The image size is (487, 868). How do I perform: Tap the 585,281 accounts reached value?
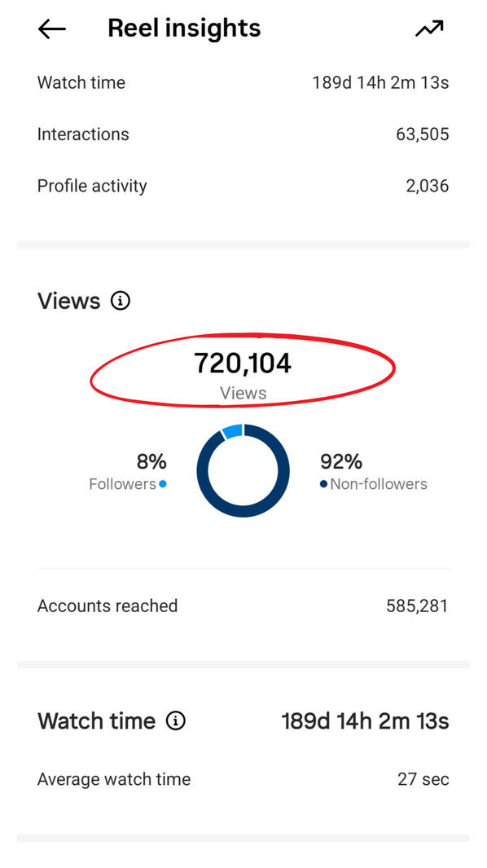(x=417, y=606)
